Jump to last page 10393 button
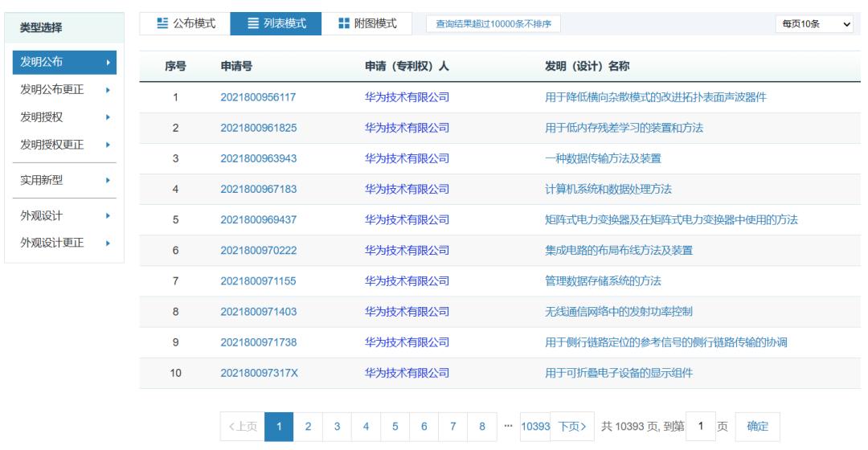The image size is (868, 450). coord(535,426)
